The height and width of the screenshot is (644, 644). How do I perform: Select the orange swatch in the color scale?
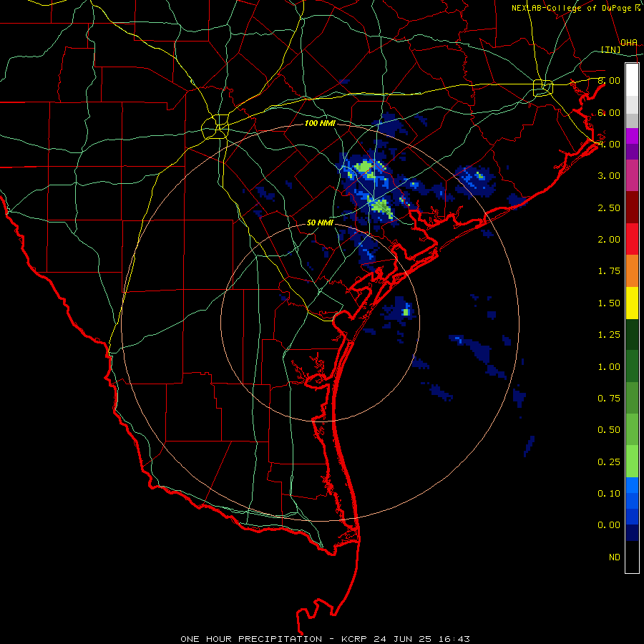(632, 271)
